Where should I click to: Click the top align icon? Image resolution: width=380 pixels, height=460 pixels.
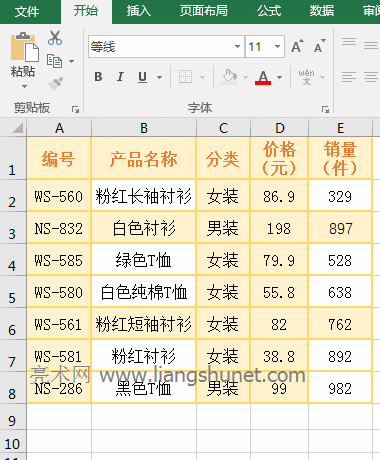coord(349,41)
